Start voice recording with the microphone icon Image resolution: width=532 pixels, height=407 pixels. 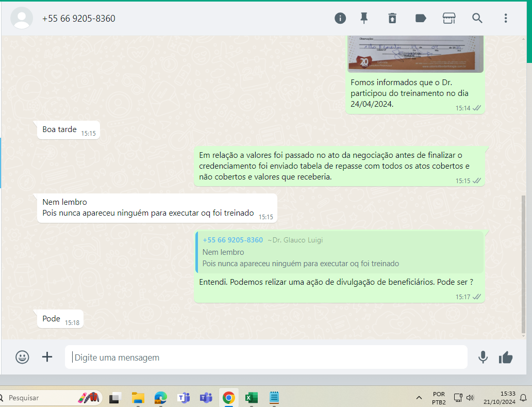point(483,357)
